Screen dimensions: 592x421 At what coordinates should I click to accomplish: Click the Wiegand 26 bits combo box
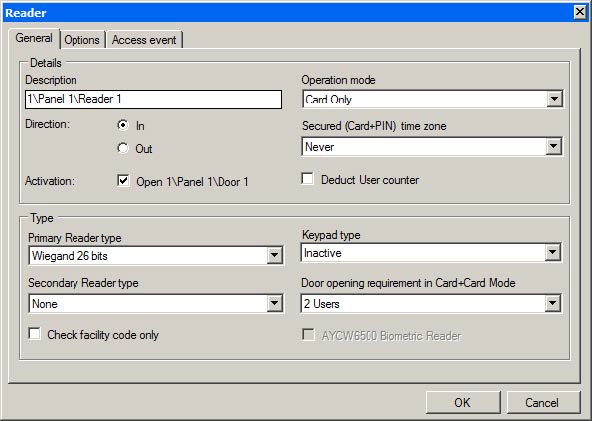156,256
